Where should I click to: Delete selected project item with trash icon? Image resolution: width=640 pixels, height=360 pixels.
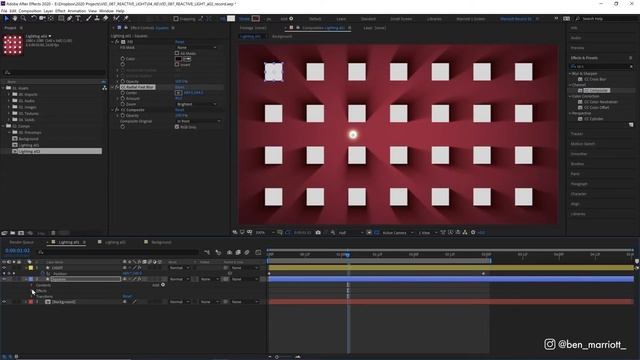coord(53,233)
